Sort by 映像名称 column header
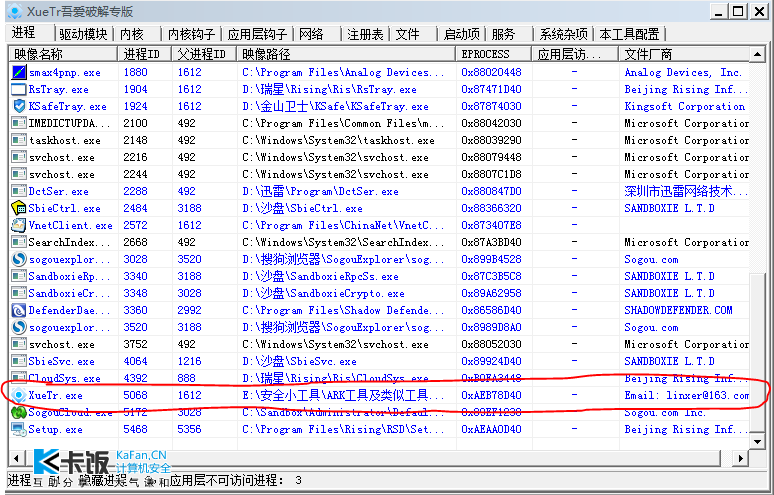 63,54
